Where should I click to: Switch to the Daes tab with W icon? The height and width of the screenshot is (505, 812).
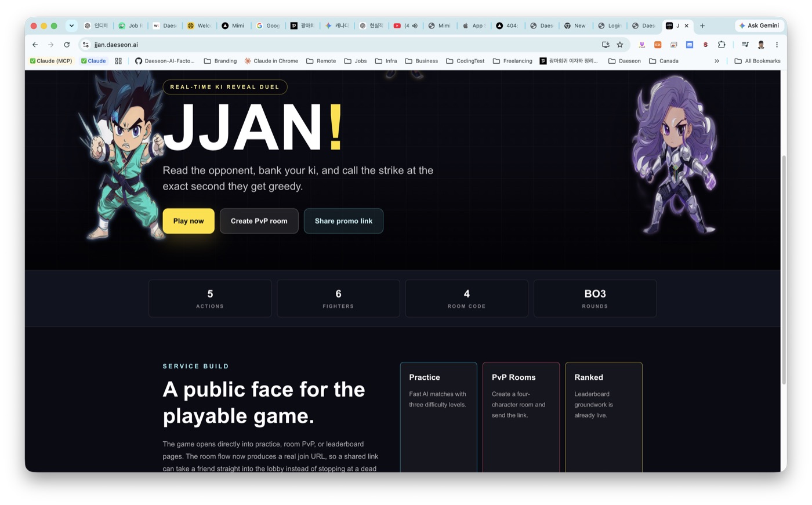click(165, 26)
